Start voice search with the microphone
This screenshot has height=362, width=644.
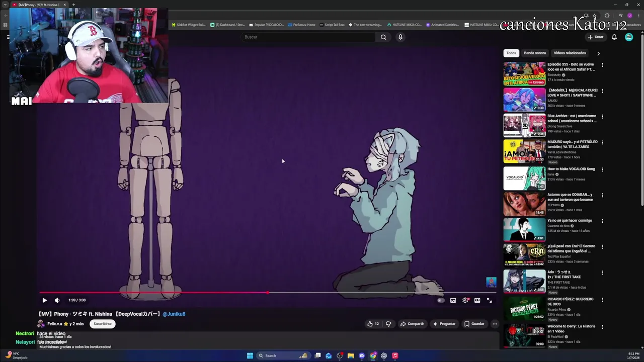400,37
